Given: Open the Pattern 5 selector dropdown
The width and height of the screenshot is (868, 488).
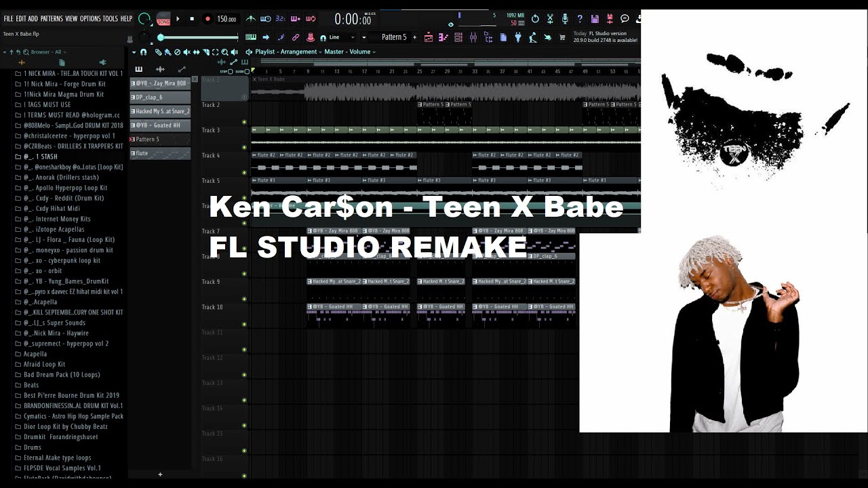Looking at the screenshot, I should pyautogui.click(x=364, y=37).
